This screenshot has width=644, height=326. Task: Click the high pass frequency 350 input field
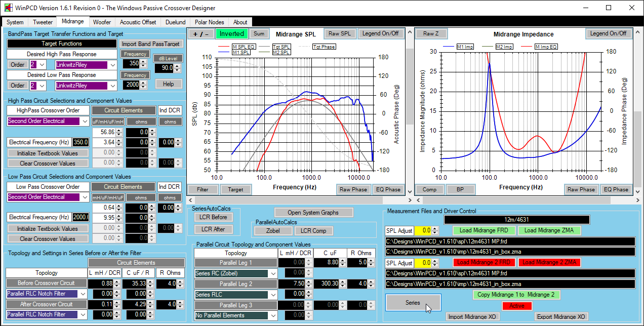(x=131, y=64)
